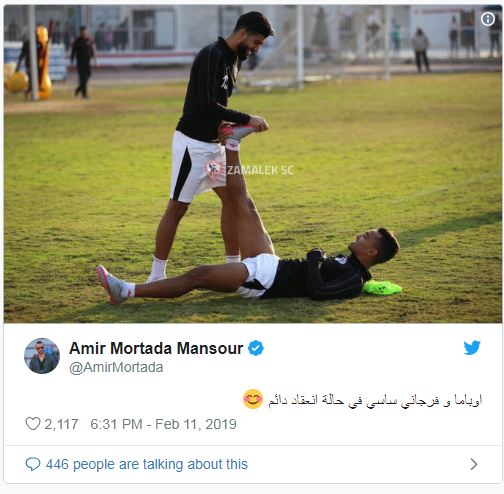Click the yellow training dummy in background

[x=44, y=62]
